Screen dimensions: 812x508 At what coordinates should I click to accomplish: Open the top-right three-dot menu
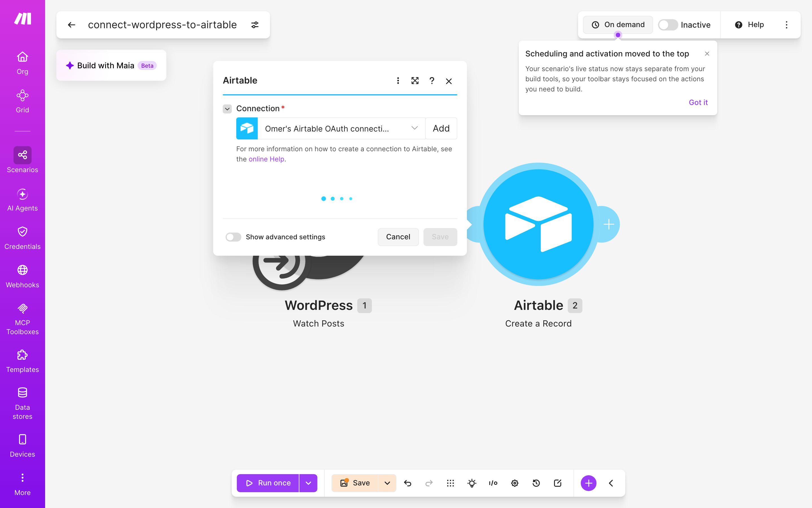coord(787,25)
